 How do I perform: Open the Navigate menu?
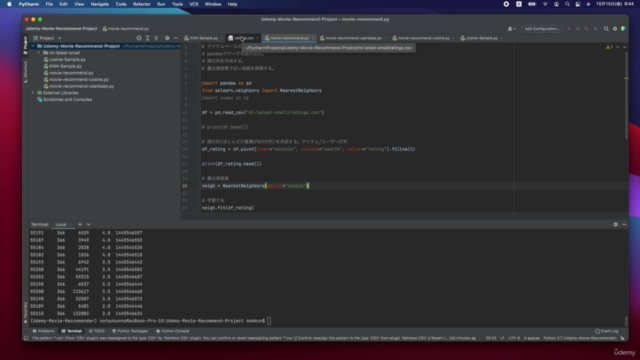point(100,4)
